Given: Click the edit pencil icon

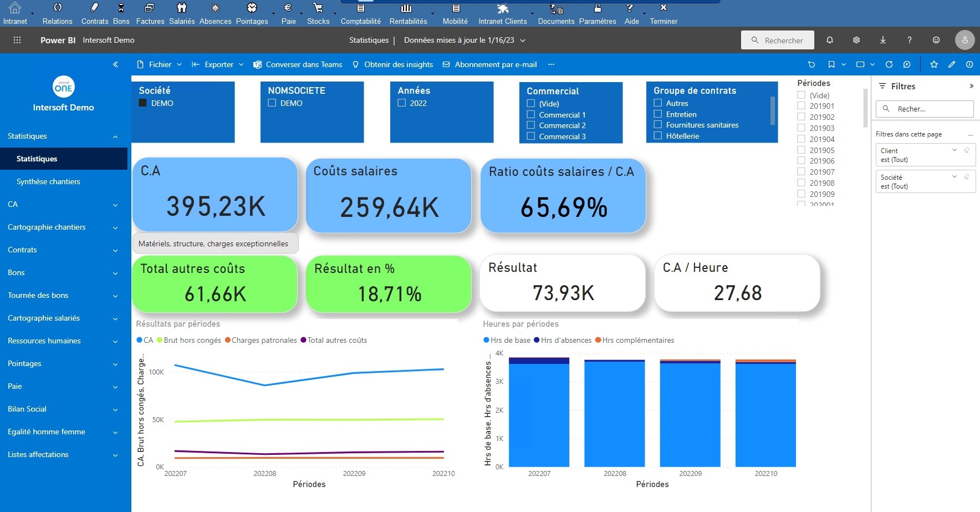Looking at the screenshot, I should [951, 64].
